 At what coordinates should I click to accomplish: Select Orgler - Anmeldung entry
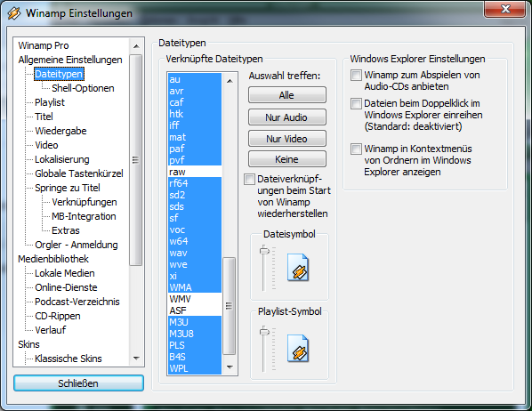77,245
